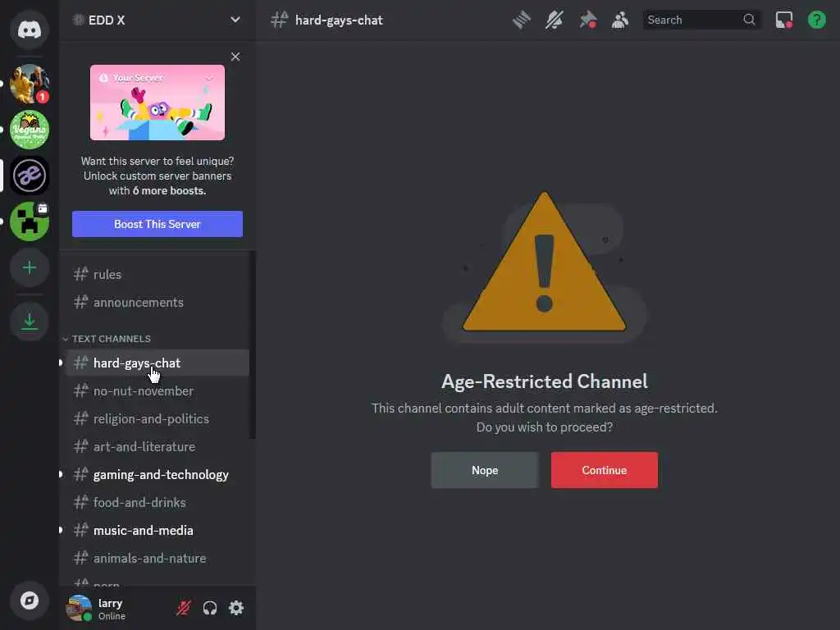Screen dimensions: 840x630
Task: Click larry user avatar
Action: coord(79,608)
